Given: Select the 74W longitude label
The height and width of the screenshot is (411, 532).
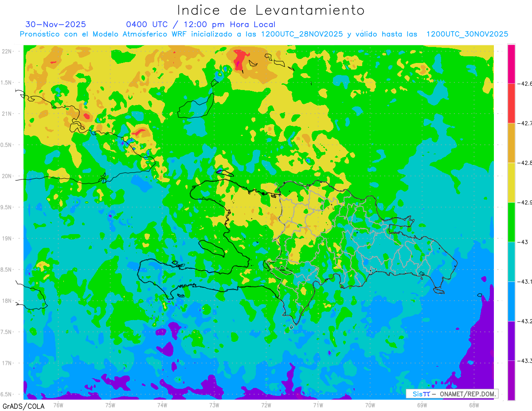Looking at the screenshot, I should [162, 404].
